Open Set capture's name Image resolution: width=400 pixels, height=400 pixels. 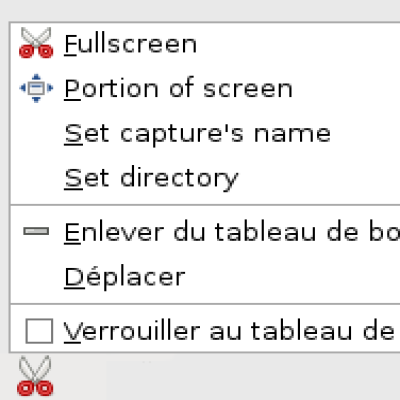pos(205,133)
